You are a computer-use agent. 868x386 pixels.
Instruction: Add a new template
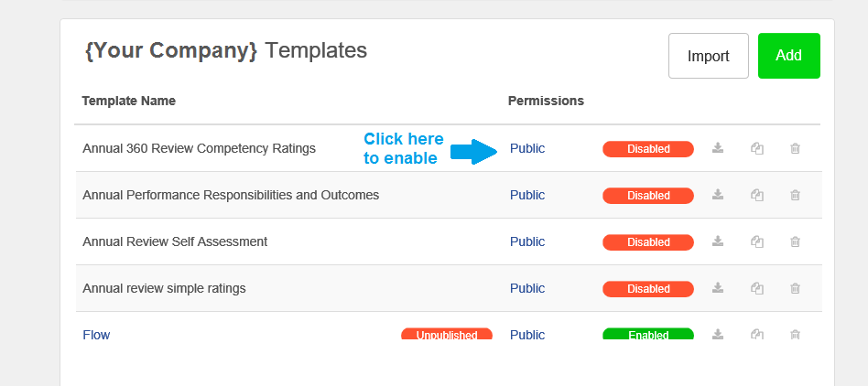(789, 56)
